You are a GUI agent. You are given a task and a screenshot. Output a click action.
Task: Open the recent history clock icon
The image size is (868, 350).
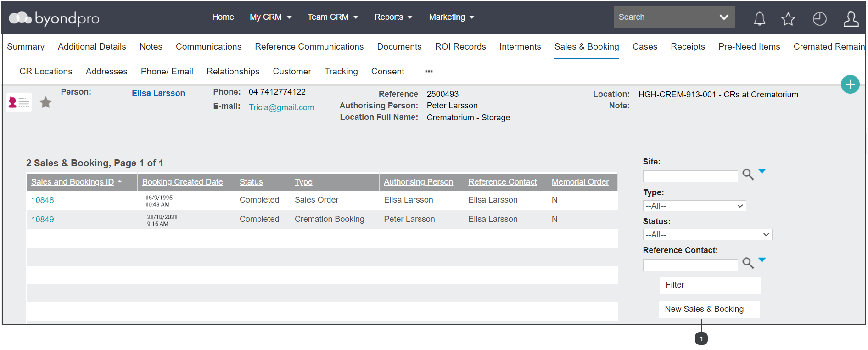(819, 18)
